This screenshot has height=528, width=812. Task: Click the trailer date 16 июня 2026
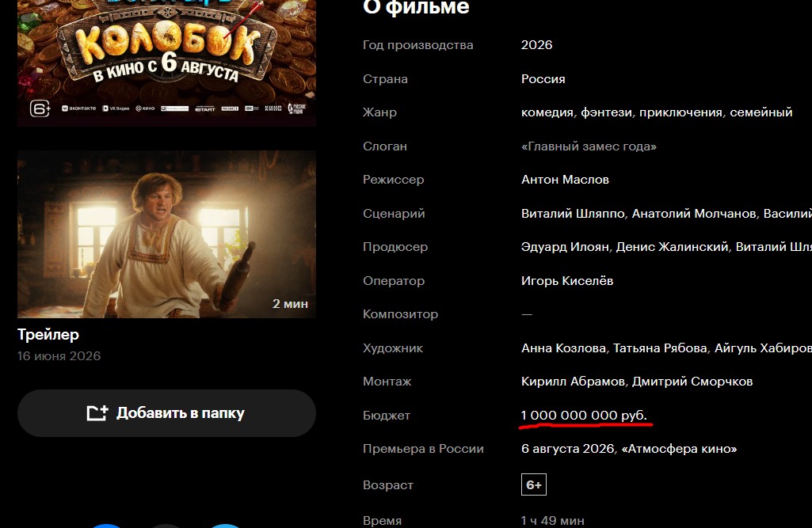[x=59, y=356]
